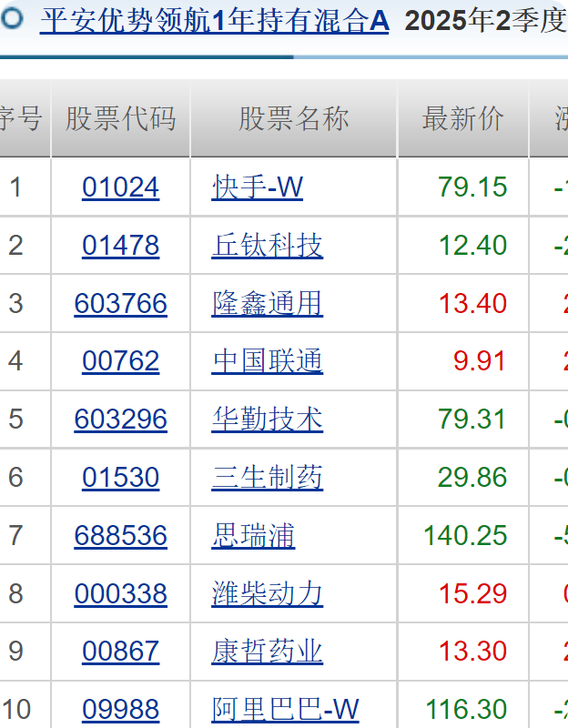568x728 pixels.
Task: Select the latest price 79.15
Action: pos(472,187)
